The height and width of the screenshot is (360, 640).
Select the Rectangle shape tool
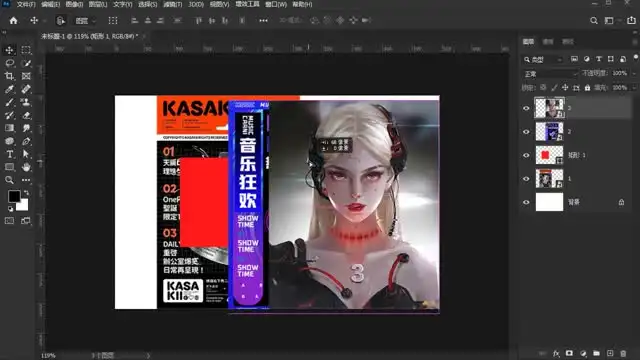click(9, 167)
